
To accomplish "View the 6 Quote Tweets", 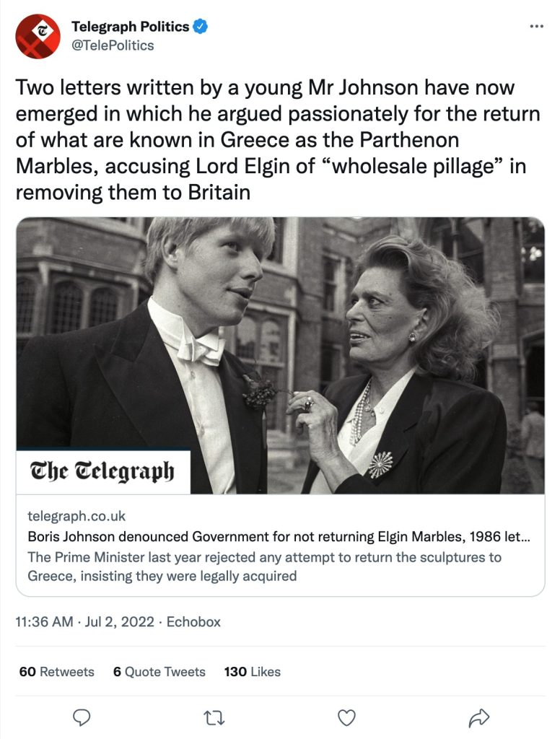I will 159,672.
